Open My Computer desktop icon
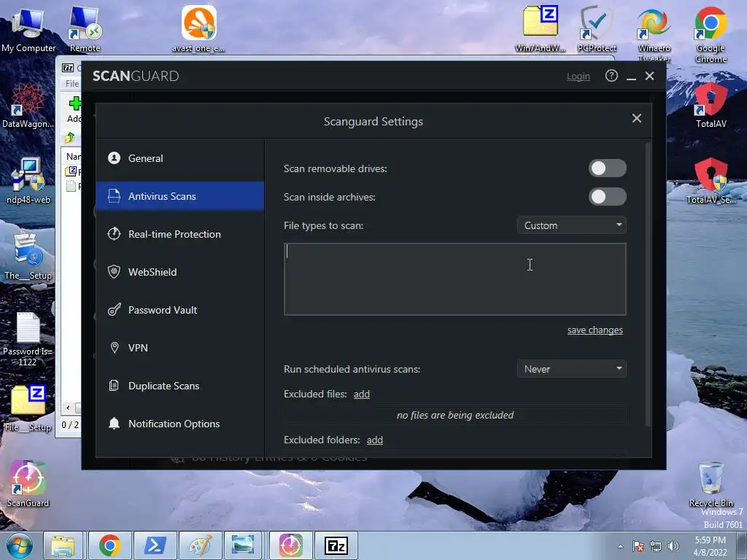Viewport: 747px width, 560px height. (28, 29)
